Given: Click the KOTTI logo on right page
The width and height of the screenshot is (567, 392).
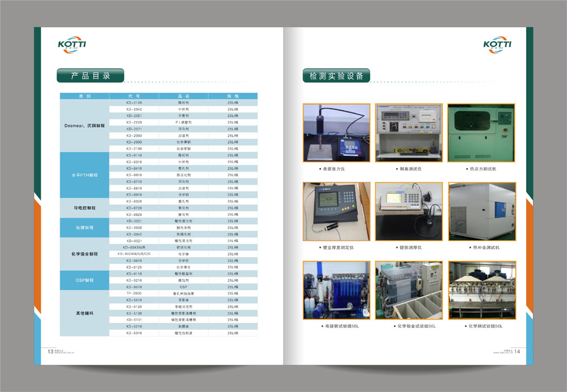Looking at the screenshot, I should [x=497, y=44].
